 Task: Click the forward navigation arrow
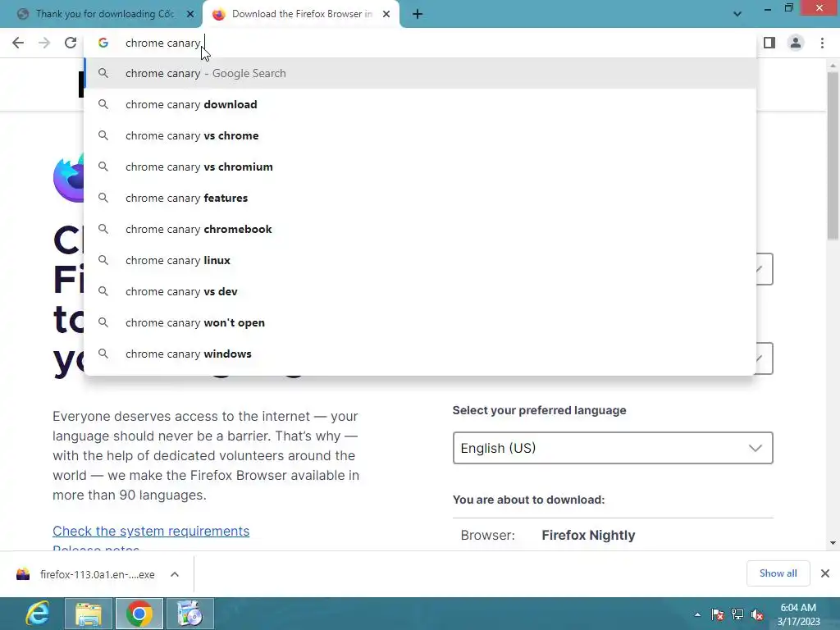44,43
